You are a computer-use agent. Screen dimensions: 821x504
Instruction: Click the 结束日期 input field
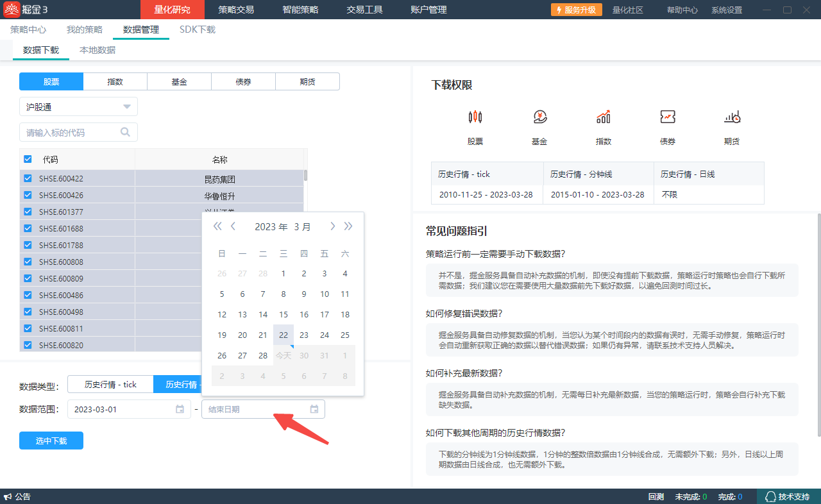point(263,409)
